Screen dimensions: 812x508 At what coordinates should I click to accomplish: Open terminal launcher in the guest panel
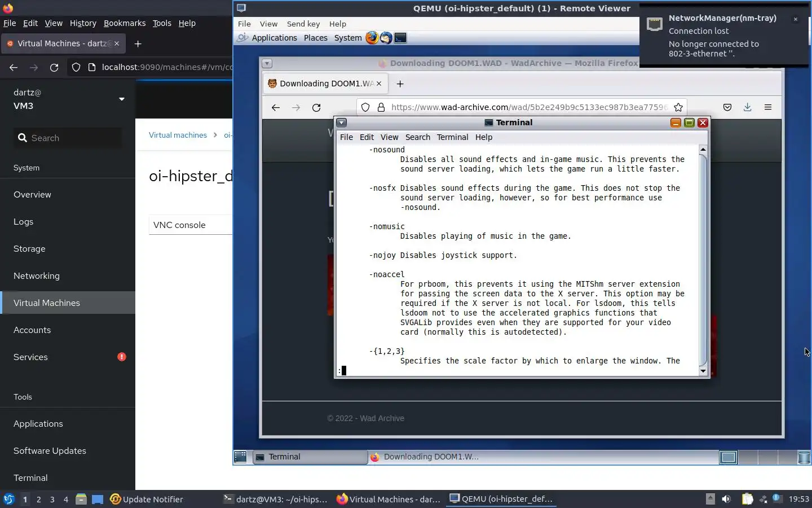tap(400, 38)
